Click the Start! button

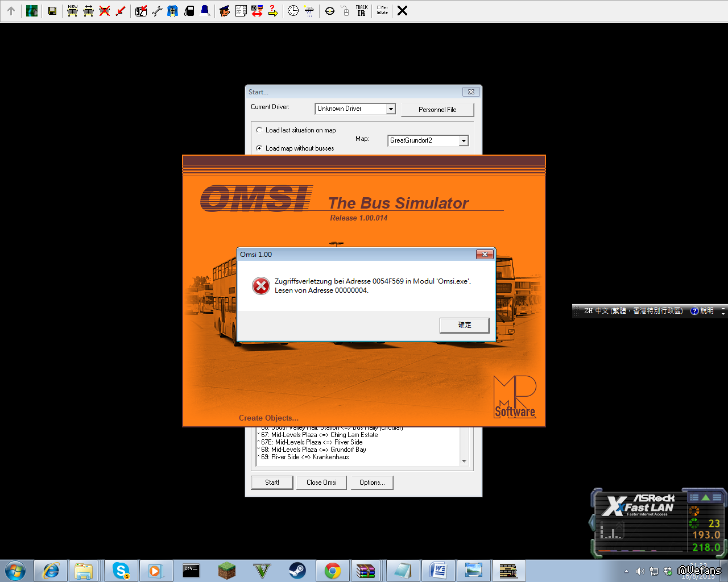(272, 483)
